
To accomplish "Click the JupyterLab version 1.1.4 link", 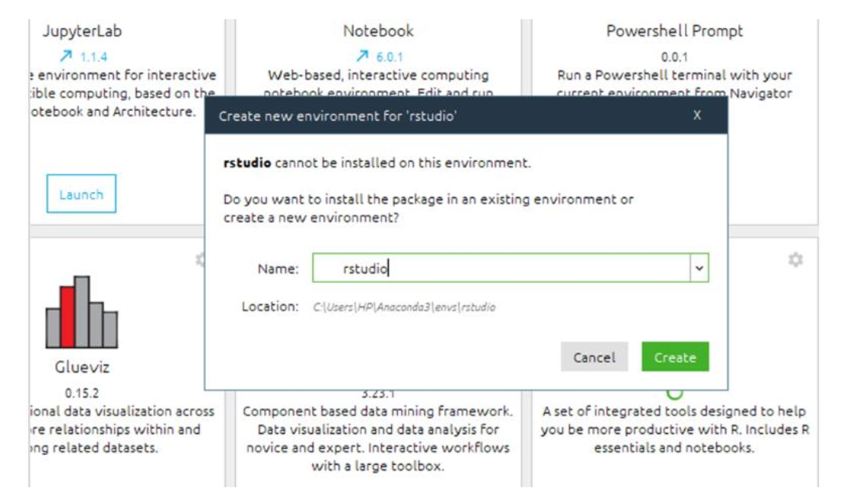I will tap(93, 57).
